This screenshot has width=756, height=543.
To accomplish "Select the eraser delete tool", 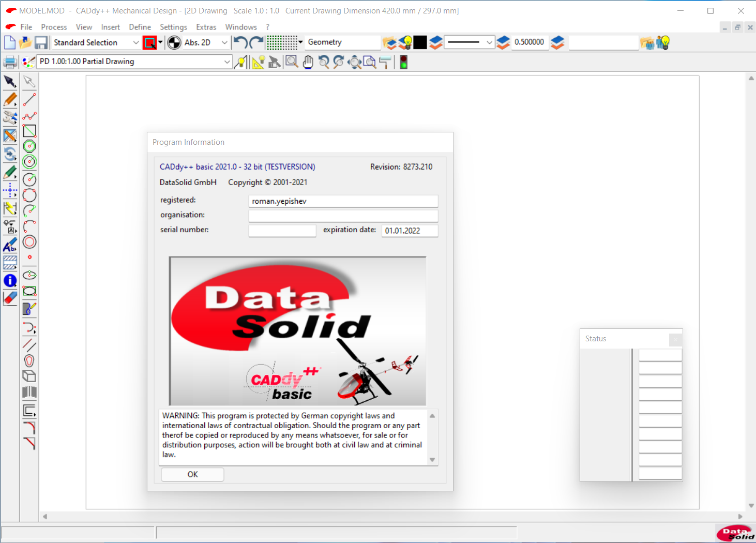I will click(x=10, y=298).
